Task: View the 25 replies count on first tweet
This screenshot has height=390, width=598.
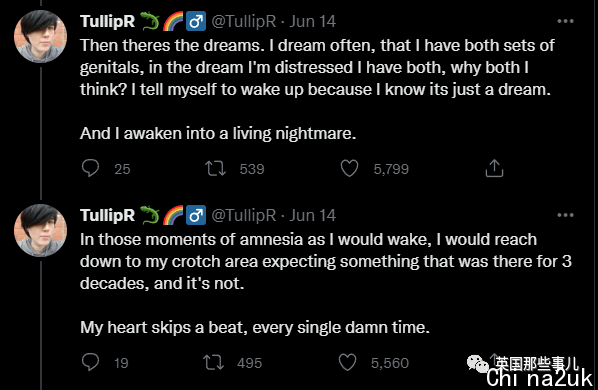Action: [122, 169]
